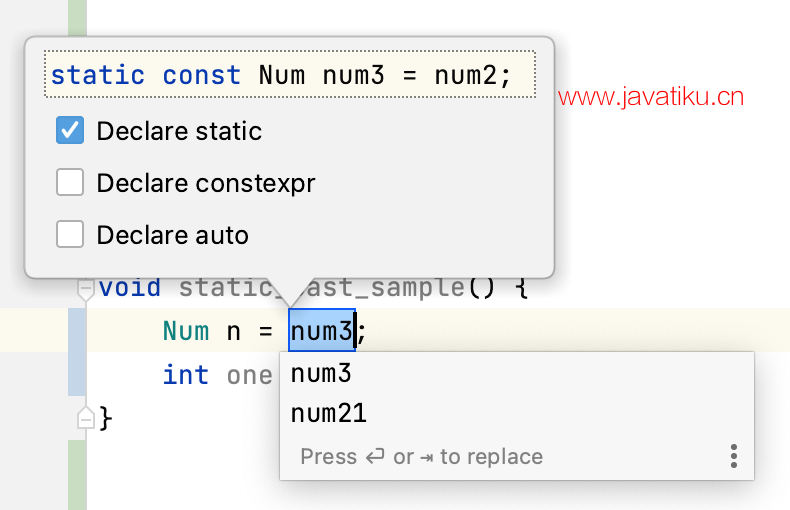Click the green change marker at gutter top

click(x=76, y=15)
